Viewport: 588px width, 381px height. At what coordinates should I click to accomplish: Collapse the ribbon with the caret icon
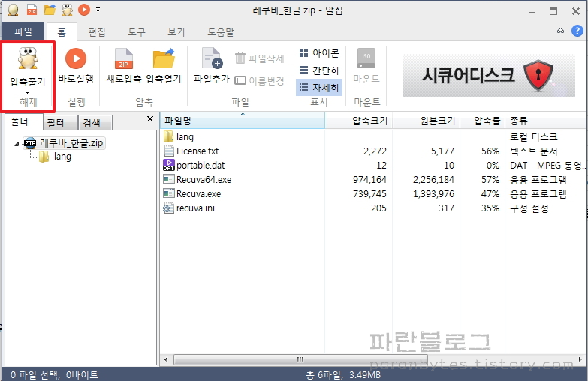[x=560, y=31]
